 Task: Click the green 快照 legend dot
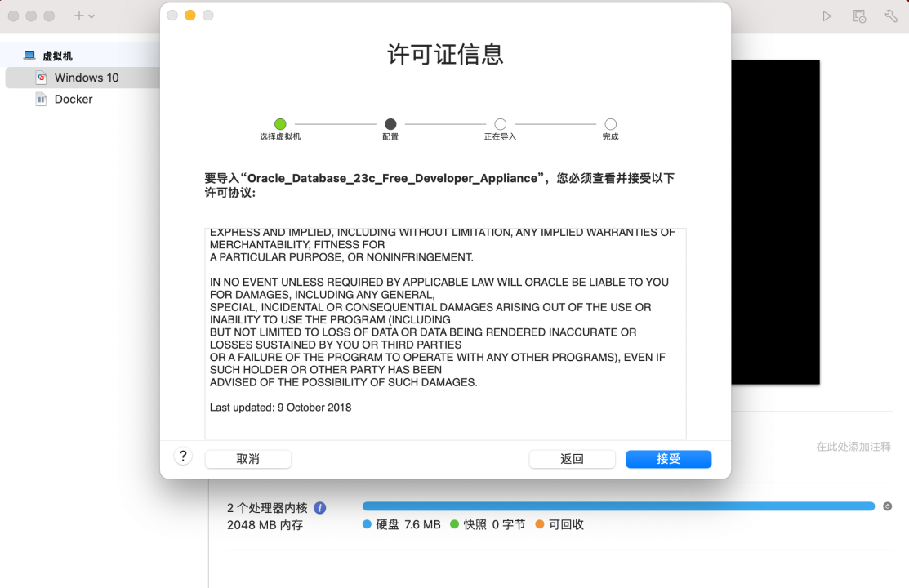coord(454,524)
